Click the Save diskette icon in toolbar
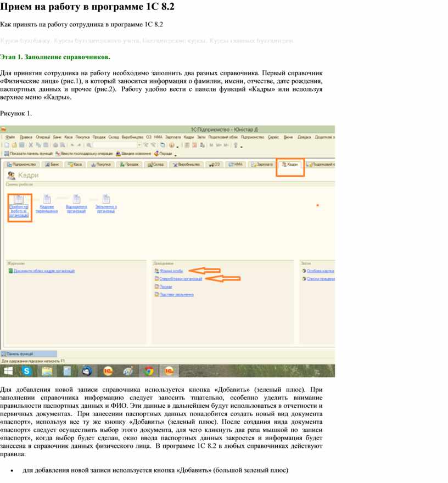Viewport: 448px width, 483px height. point(22,145)
